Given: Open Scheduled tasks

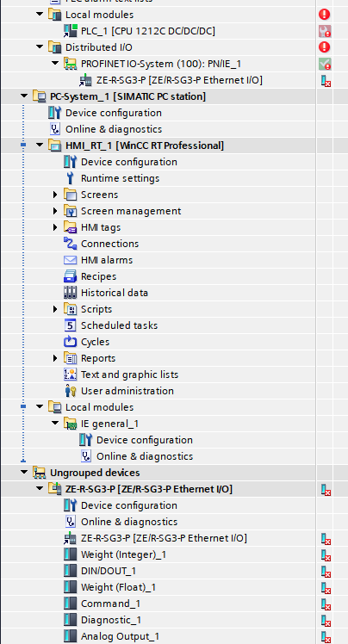Looking at the screenshot, I should point(119,325).
